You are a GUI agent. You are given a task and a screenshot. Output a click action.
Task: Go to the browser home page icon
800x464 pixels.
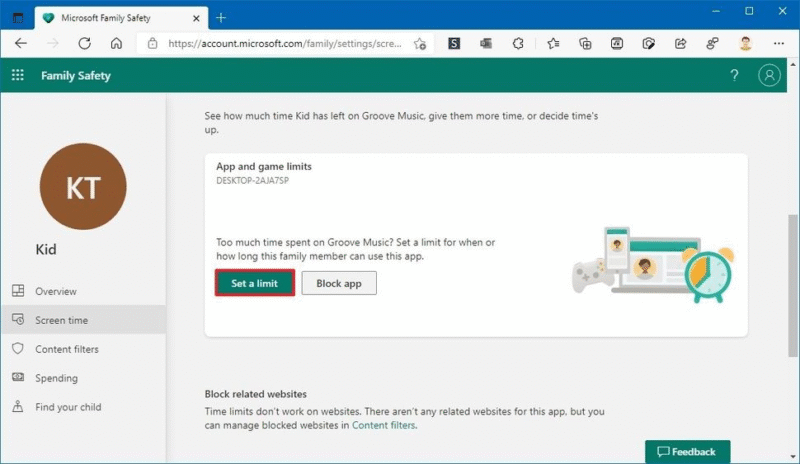click(x=116, y=44)
